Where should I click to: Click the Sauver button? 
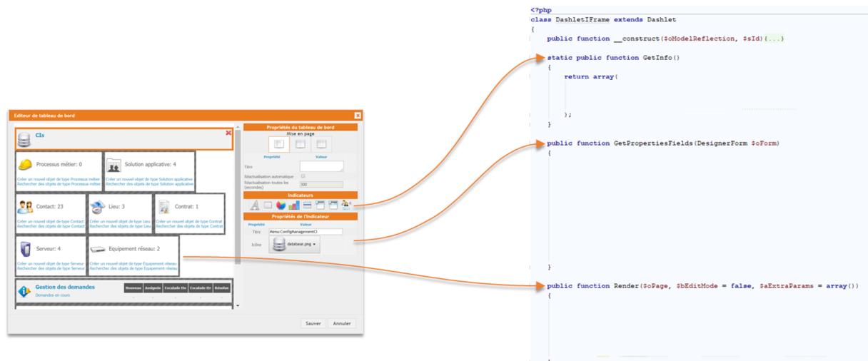pos(313,323)
